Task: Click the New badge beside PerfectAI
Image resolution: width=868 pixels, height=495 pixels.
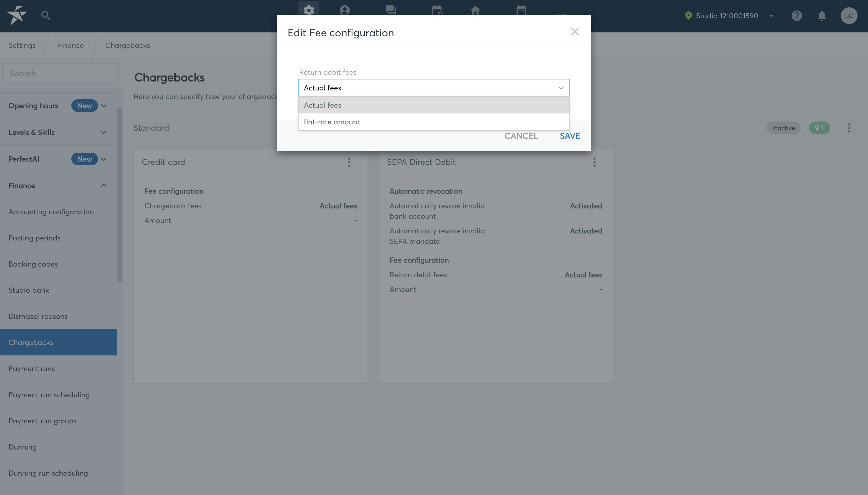Action: [84, 159]
